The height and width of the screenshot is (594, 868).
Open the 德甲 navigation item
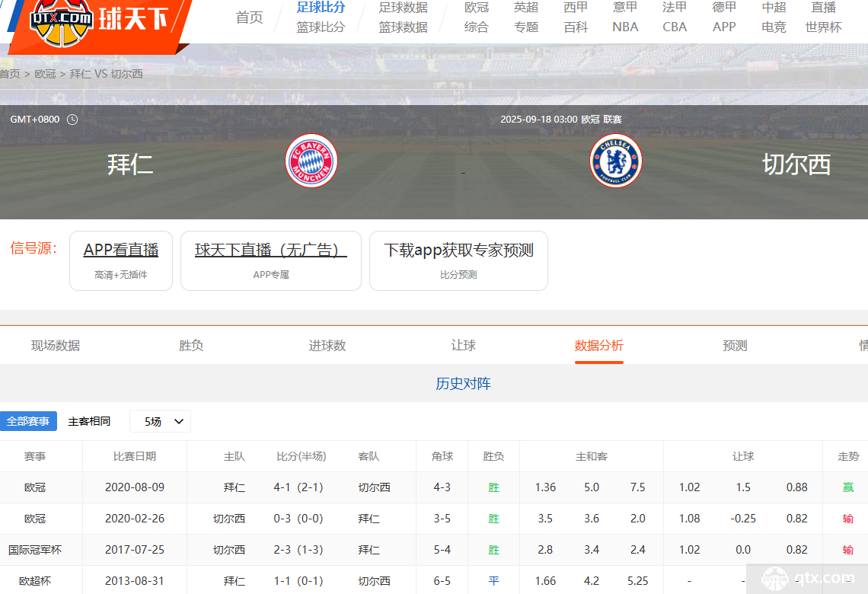pos(724,7)
